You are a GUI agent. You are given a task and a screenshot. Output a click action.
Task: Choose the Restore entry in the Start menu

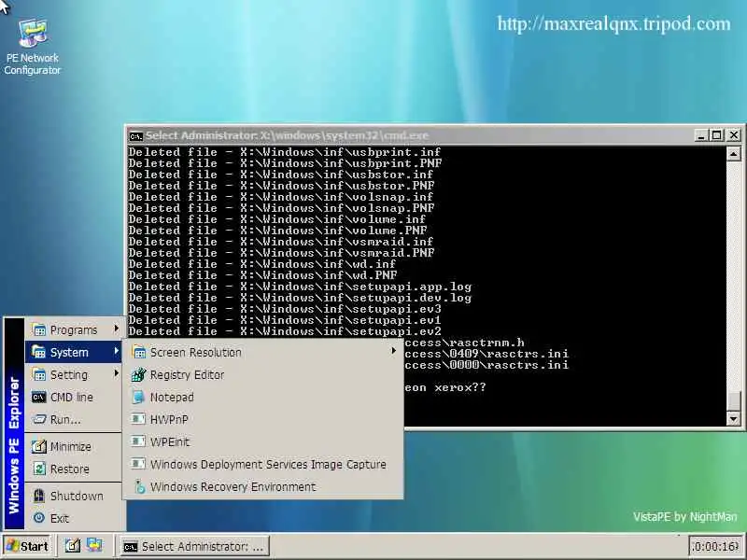75,469
